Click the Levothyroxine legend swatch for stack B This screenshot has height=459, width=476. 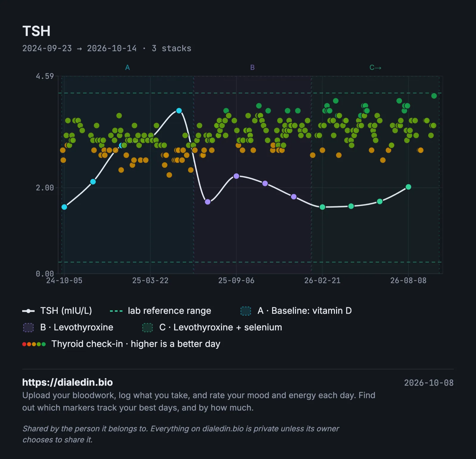(x=28, y=328)
